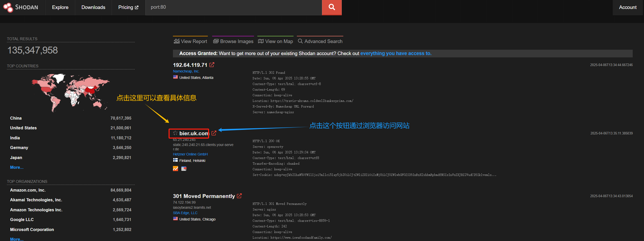Viewport: 644px width, 241px height.
Task: Focus the search field containing port:80
Action: [x=233, y=7]
